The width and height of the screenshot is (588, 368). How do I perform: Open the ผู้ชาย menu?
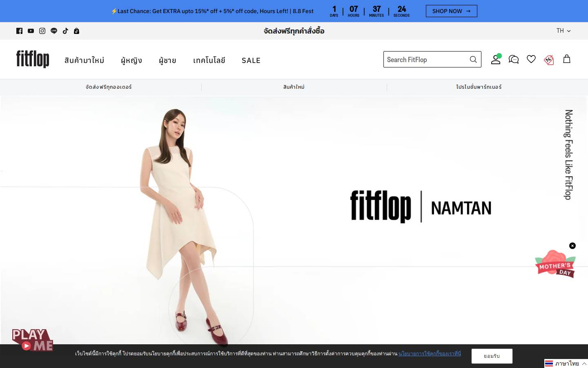167,60
